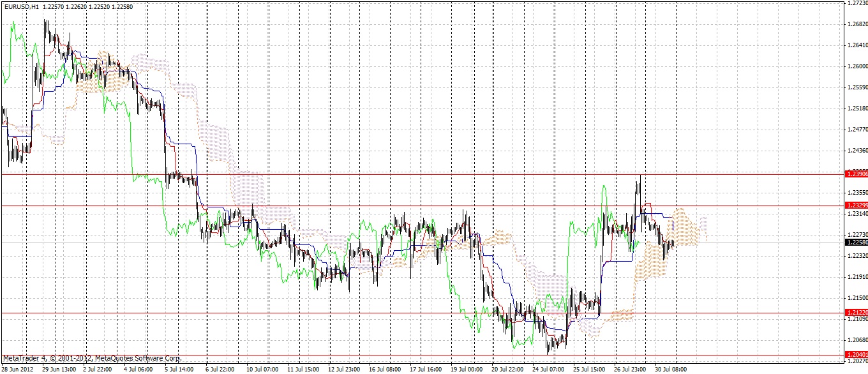Click the 1.26820 price scale value
The height and width of the screenshot is (374, 868).
[x=856, y=25]
